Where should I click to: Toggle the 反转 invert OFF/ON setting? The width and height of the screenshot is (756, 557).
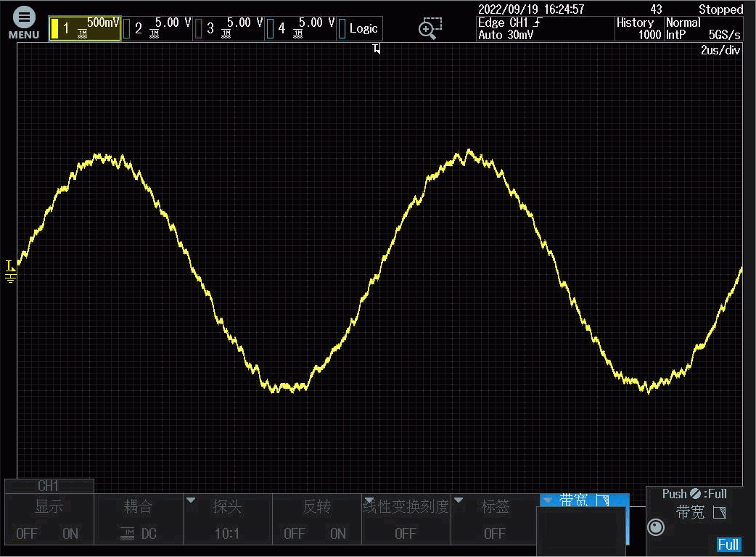(316, 519)
